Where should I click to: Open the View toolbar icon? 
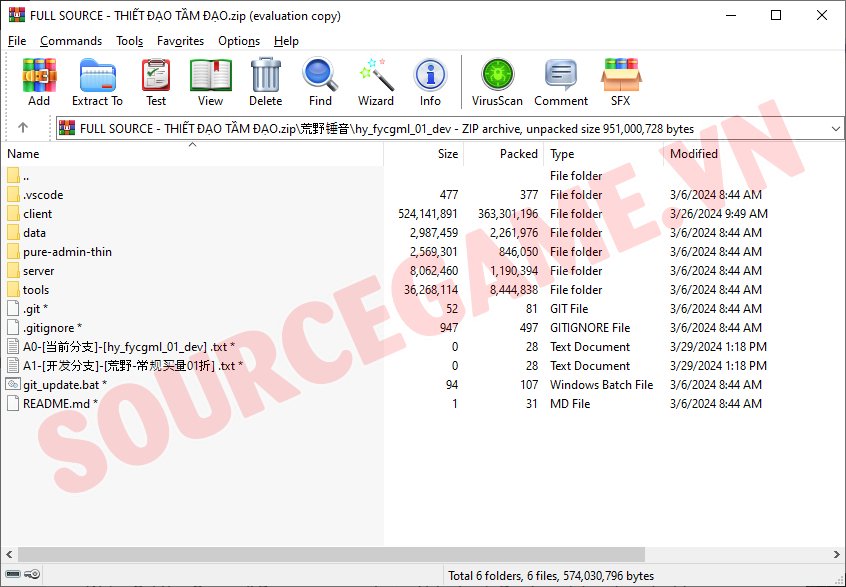click(210, 81)
